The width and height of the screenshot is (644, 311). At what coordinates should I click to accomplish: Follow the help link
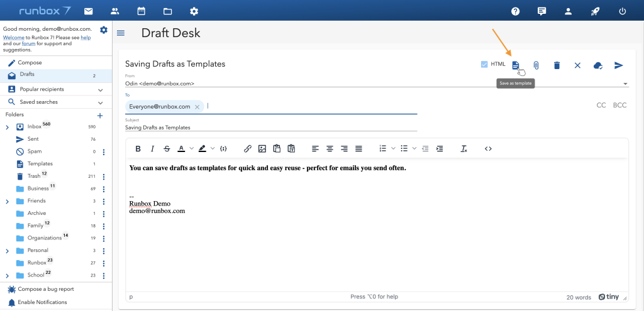coord(86,37)
